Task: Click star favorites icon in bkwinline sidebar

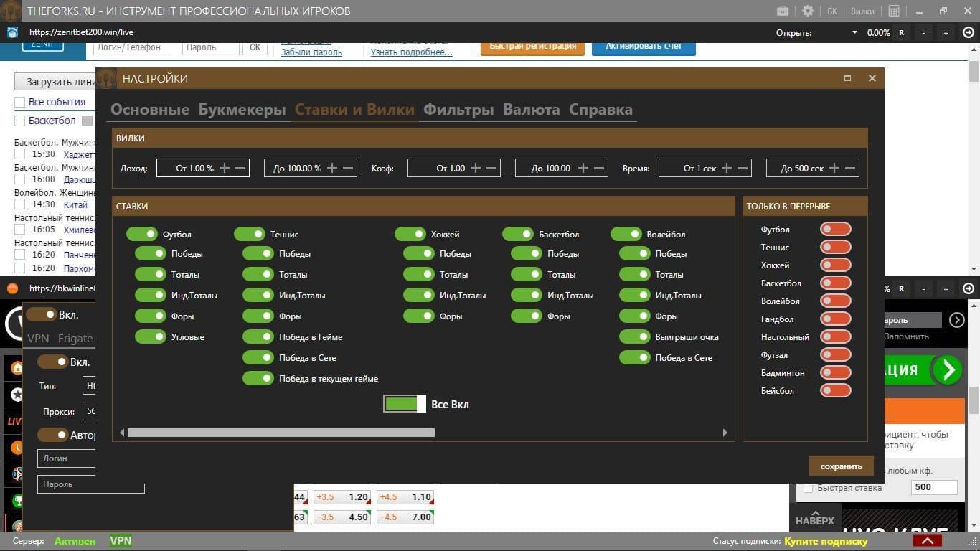Action: pyautogui.click(x=16, y=394)
